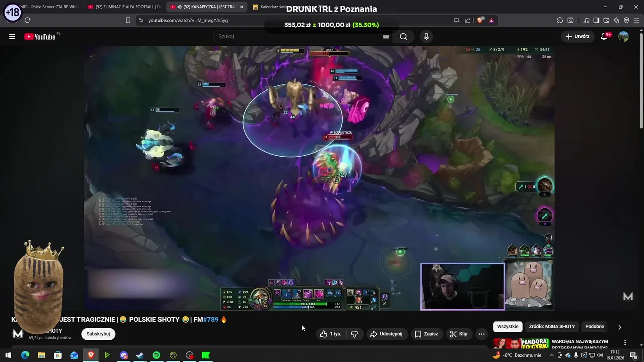Open the Windows notification center icon

point(633,355)
